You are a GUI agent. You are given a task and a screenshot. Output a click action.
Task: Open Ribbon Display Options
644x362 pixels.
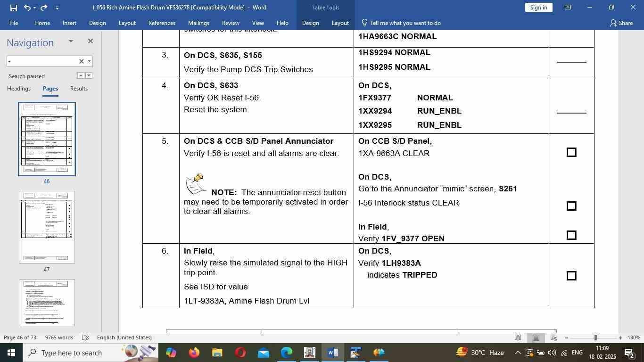point(568,7)
